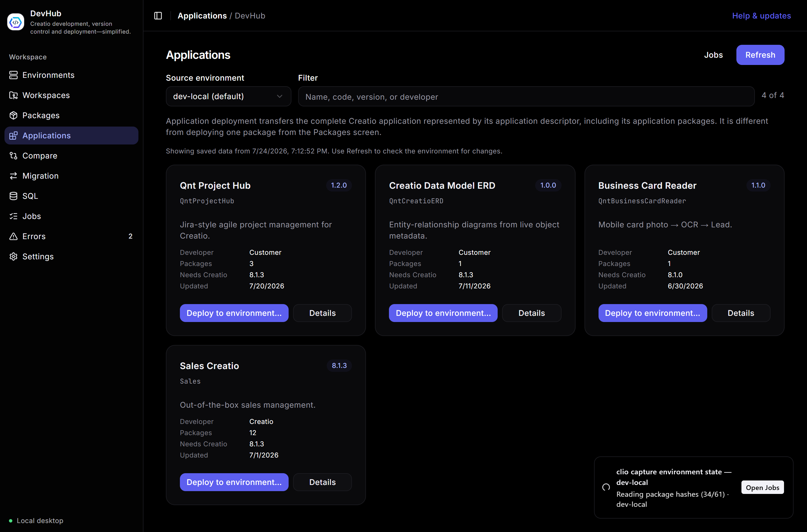Focus the Filter input field

[x=526, y=96]
